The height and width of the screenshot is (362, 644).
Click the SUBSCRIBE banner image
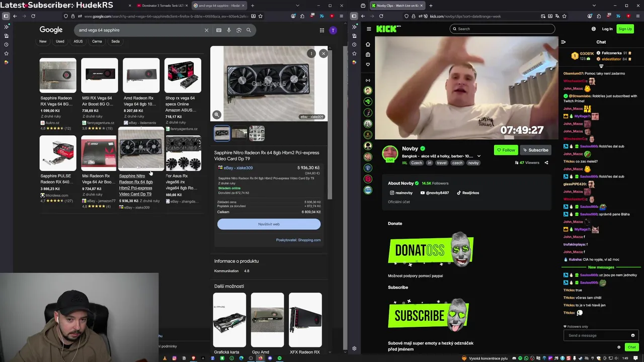point(428,315)
